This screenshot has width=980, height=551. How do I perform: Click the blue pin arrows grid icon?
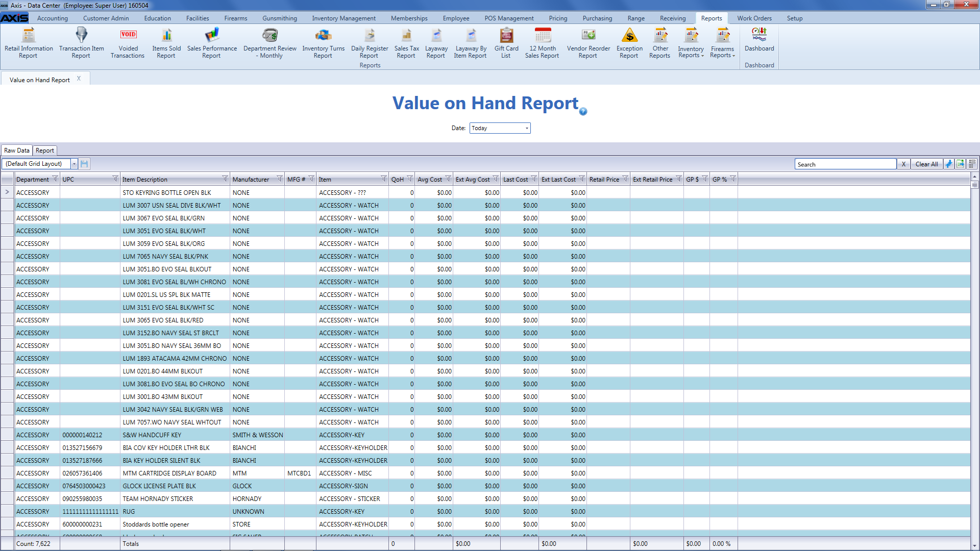pos(949,164)
